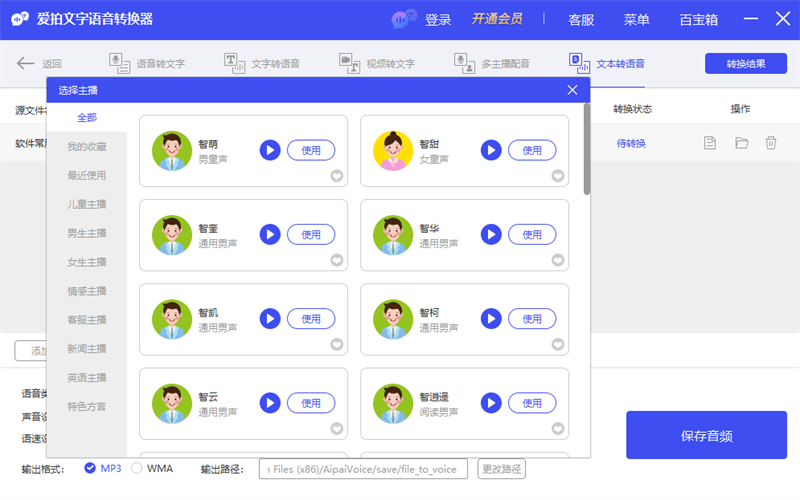Select the 智萌 avatar thumbnail
Screen dimensions: 800x500
(x=172, y=151)
